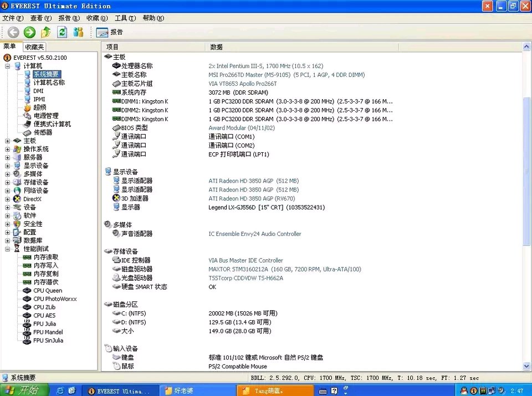The height and width of the screenshot is (396, 532).
Task: Run the 内存写入 benchmark
Action: [46, 265]
